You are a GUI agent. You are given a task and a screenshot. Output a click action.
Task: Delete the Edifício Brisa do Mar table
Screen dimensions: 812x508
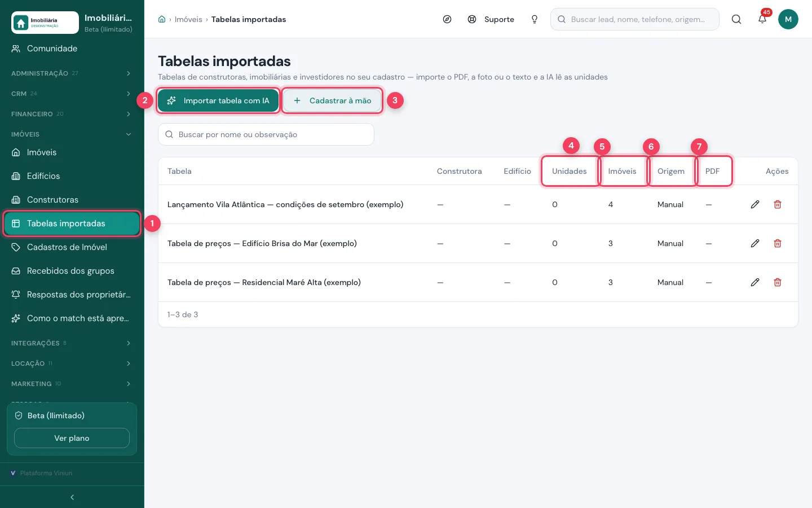tap(778, 243)
